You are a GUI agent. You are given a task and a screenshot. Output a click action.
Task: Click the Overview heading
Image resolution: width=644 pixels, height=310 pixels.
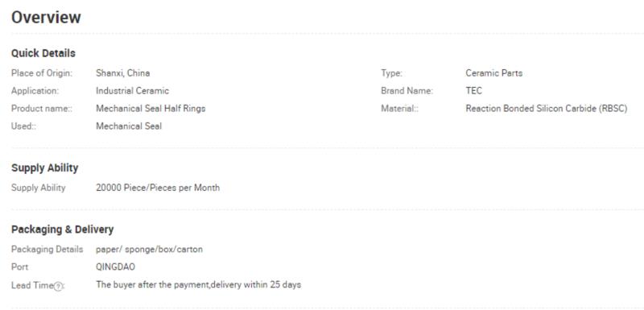click(x=46, y=18)
